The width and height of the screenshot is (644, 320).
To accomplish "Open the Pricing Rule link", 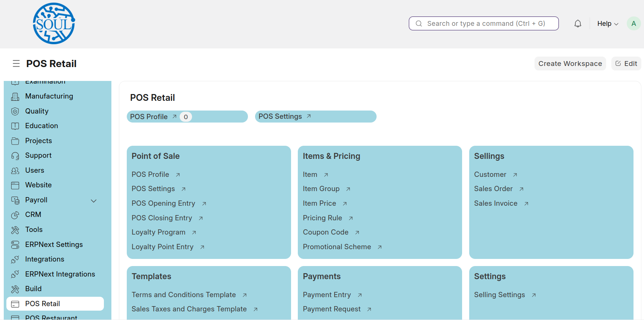I will pos(323,218).
